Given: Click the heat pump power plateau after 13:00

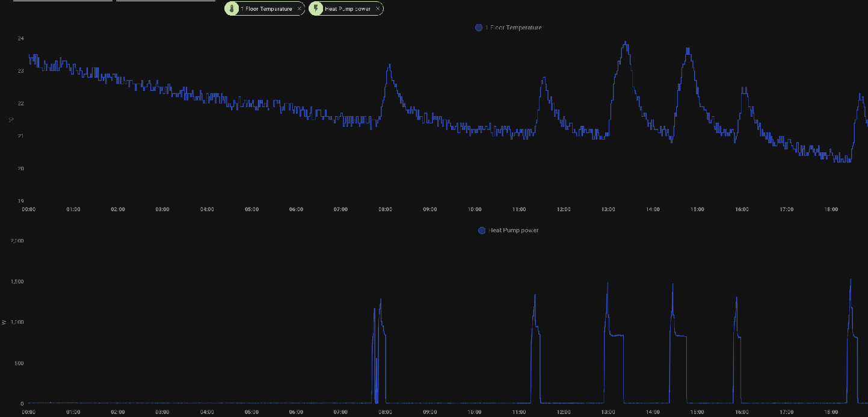Looking at the screenshot, I should 617,335.
